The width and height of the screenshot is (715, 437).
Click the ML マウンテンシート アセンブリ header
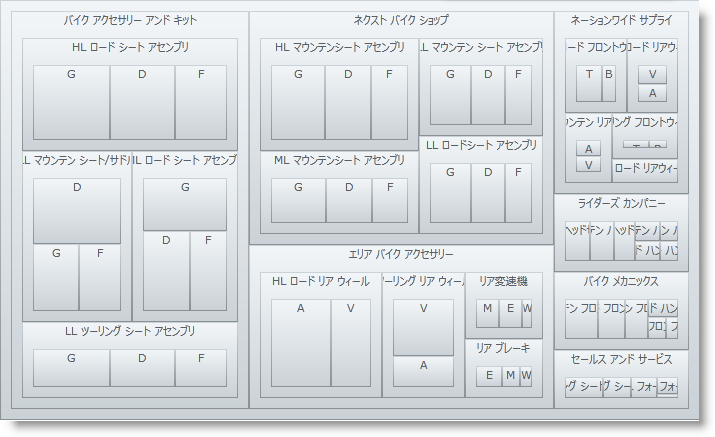click(340, 160)
